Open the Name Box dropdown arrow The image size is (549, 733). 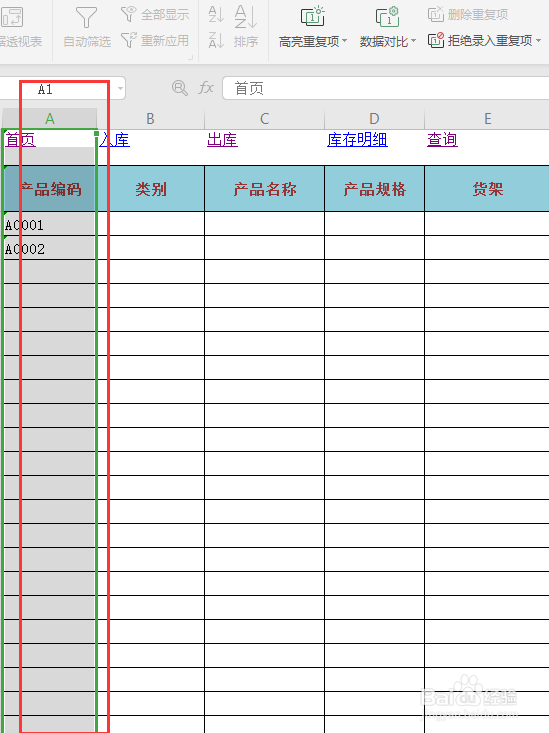pos(120,88)
